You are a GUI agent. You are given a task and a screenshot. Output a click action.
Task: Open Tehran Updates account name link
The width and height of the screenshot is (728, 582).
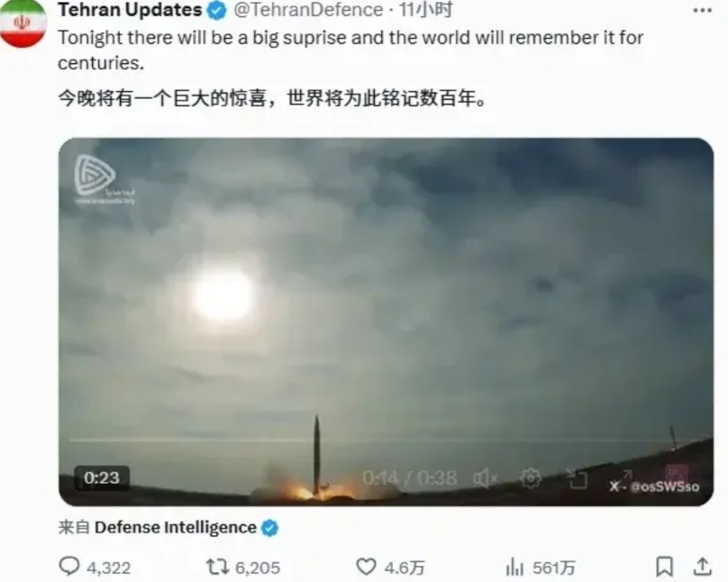(130, 10)
